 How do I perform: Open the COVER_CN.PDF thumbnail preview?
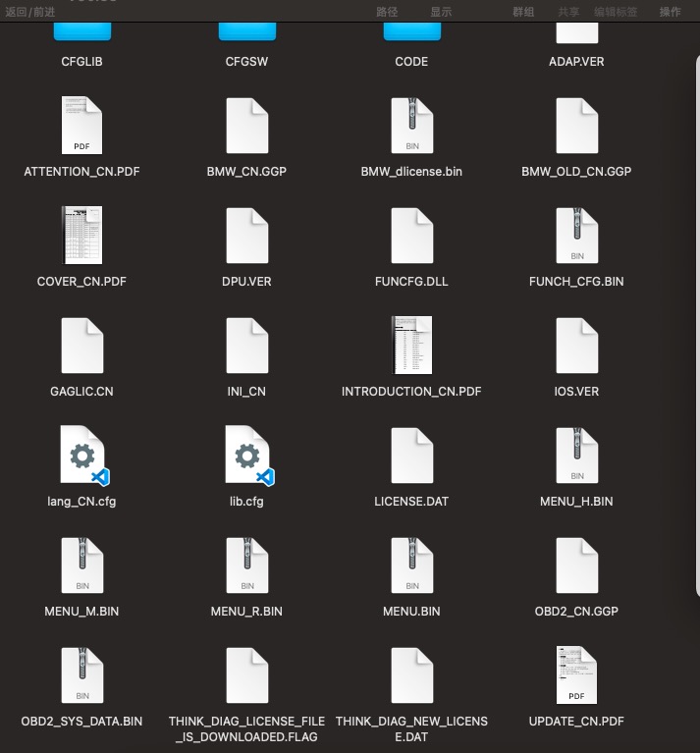click(x=81, y=235)
